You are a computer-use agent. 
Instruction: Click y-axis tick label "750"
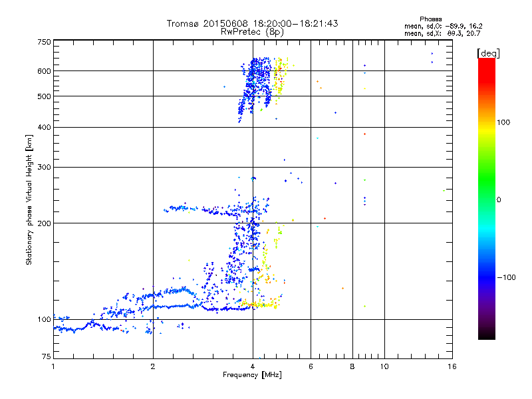(x=44, y=42)
